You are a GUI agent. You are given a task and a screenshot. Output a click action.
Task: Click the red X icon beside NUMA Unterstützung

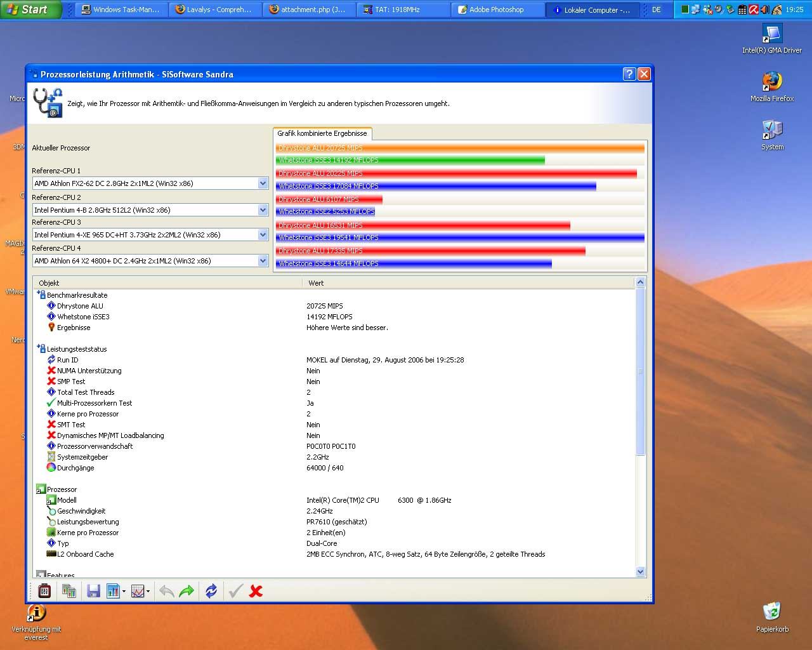coord(51,371)
